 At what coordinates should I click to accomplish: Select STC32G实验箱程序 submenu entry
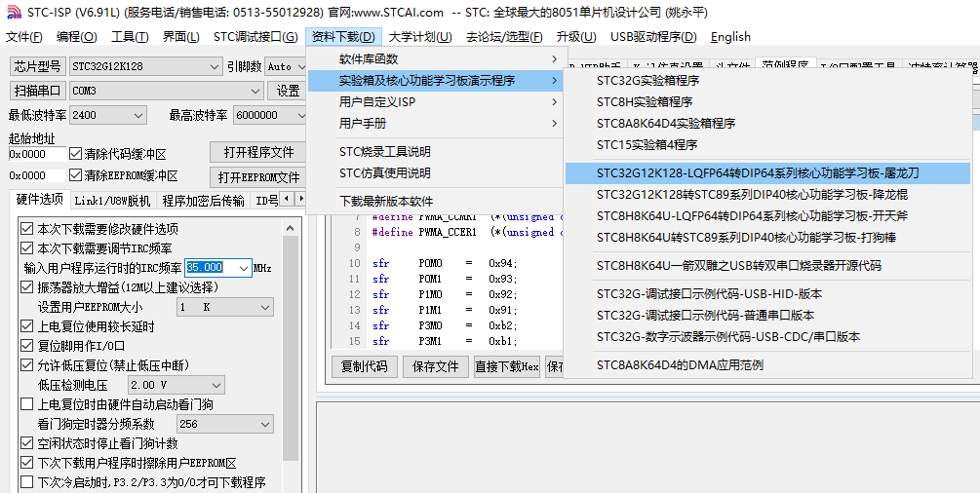click(x=768, y=81)
